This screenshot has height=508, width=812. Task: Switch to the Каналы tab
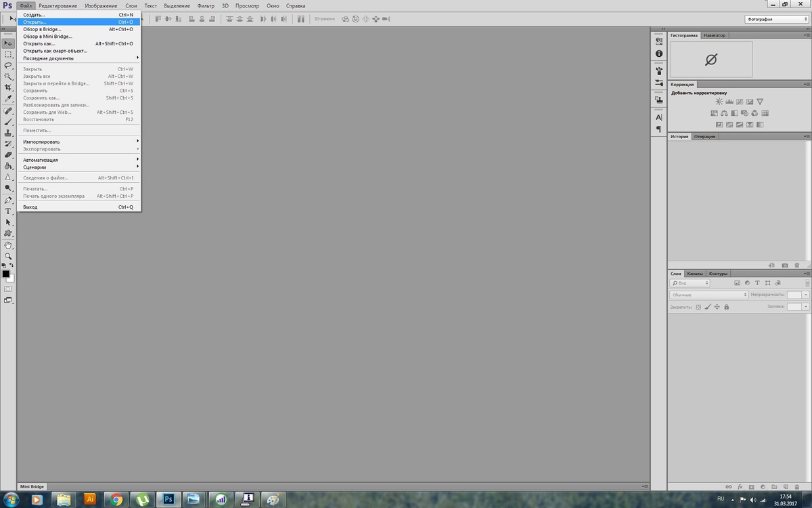(695, 274)
